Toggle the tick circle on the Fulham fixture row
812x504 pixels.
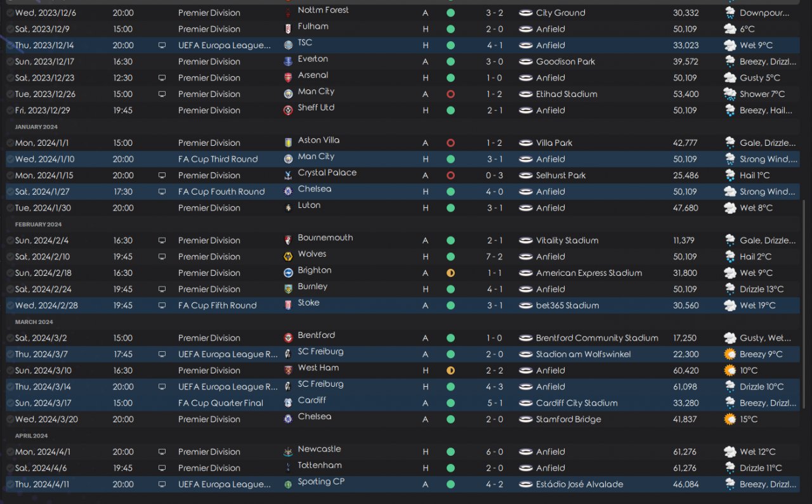point(10,29)
